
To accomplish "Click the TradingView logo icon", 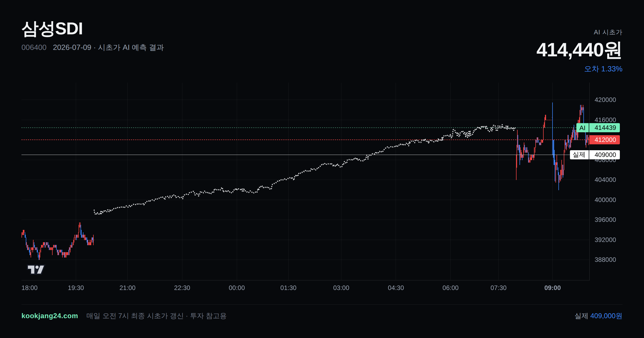I will click(x=36, y=269).
